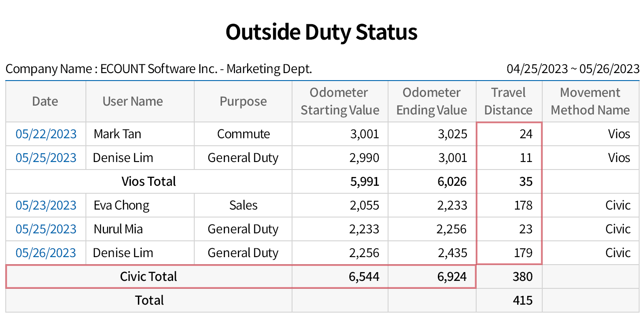Click Movement Method Name column header
644x317 pixels.
(590, 101)
